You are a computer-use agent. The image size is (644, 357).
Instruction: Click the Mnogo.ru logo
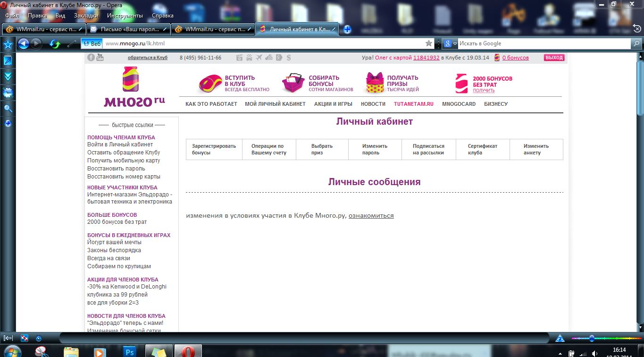pyautogui.click(x=134, y=87)
